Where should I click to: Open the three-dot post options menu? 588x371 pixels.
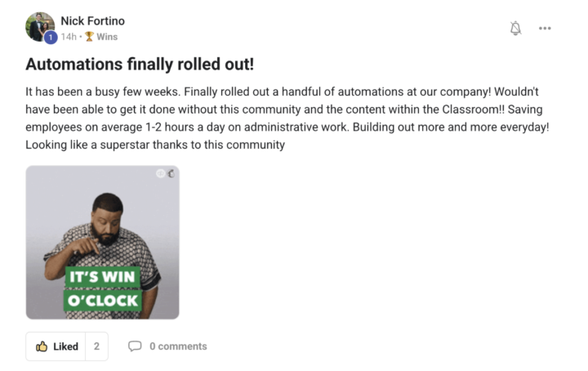[x=545, y=29]
